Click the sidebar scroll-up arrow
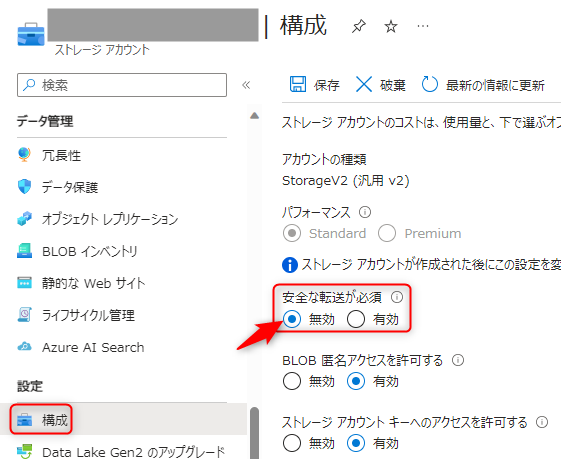Viewport: 561px width, 459px height. [254, 115]
